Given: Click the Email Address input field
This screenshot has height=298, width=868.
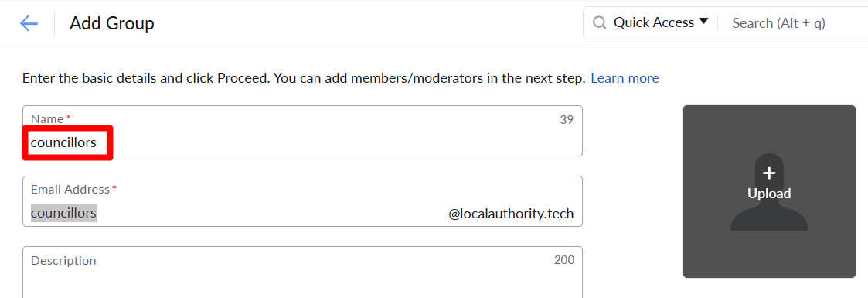Looking at the screenshot, I should pos(302,201).
